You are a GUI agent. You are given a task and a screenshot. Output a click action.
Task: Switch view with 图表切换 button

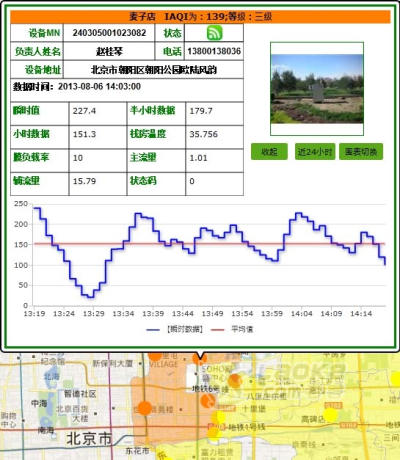coord(361,152)
